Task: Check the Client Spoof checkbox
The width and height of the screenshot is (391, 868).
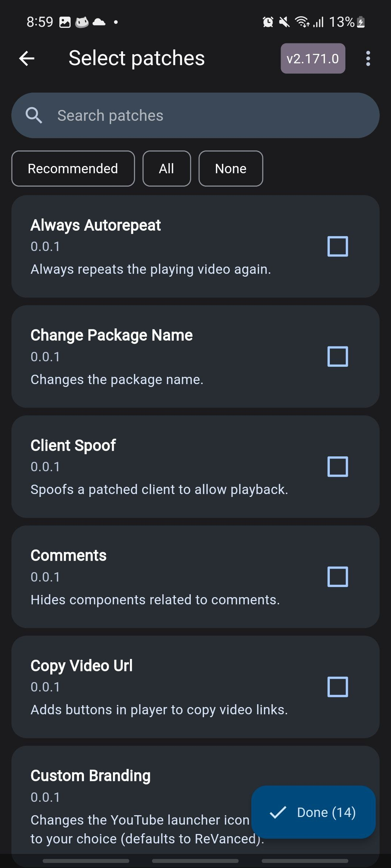Action: coord(337,466)
